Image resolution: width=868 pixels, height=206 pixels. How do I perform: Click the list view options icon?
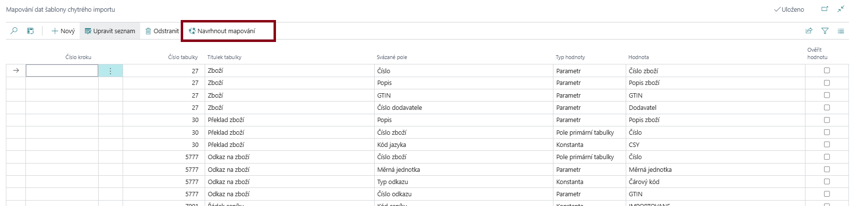[841, 31]
